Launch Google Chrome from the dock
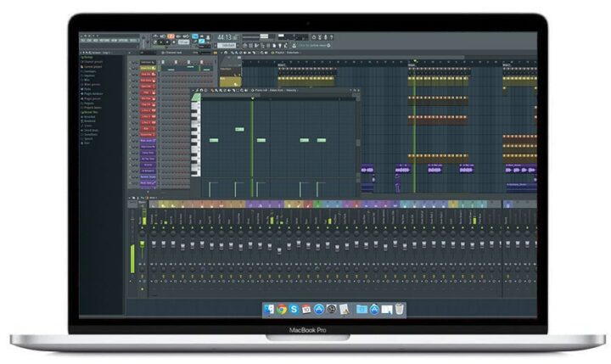 [x=282, y=310]
